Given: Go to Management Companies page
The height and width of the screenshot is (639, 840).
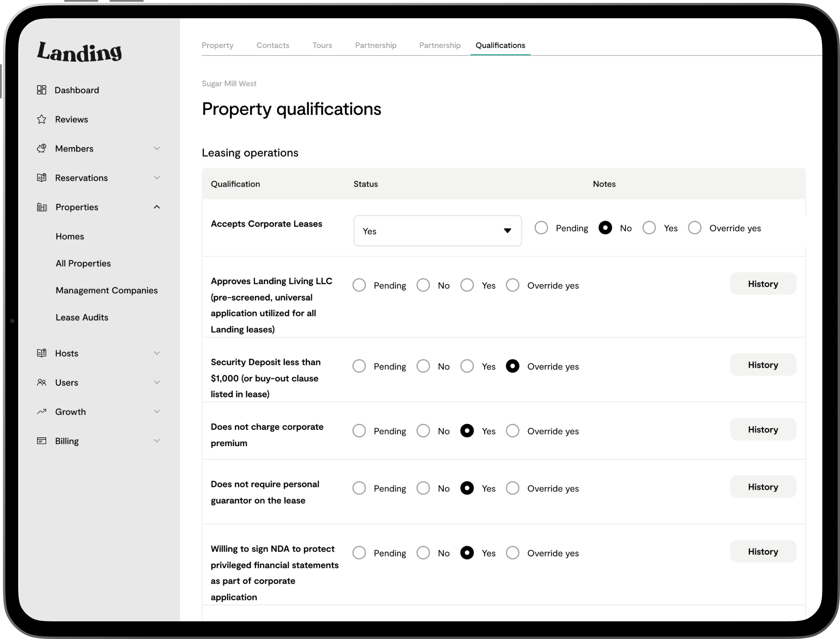Looking at the screenshot, I should point(107,290).
